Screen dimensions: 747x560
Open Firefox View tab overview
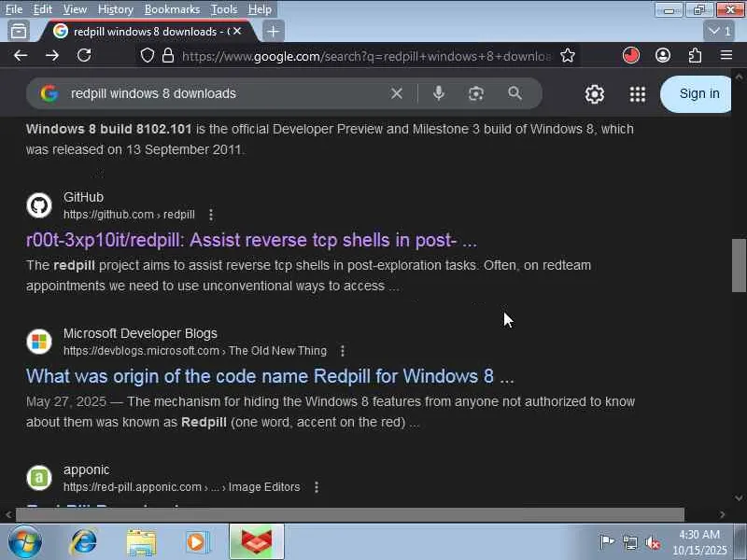click(x=19, y=32)
